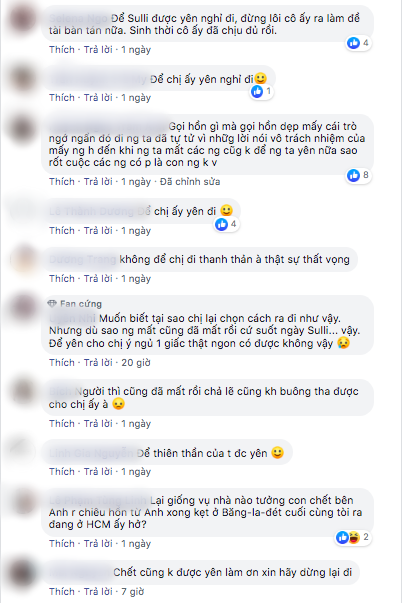
Task: Reply to 'thiên thần của t' comment
Action: 98,471
